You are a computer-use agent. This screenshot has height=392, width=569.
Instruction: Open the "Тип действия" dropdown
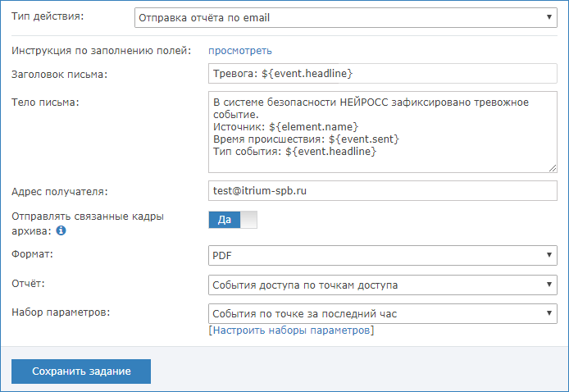tap(345, 16)
